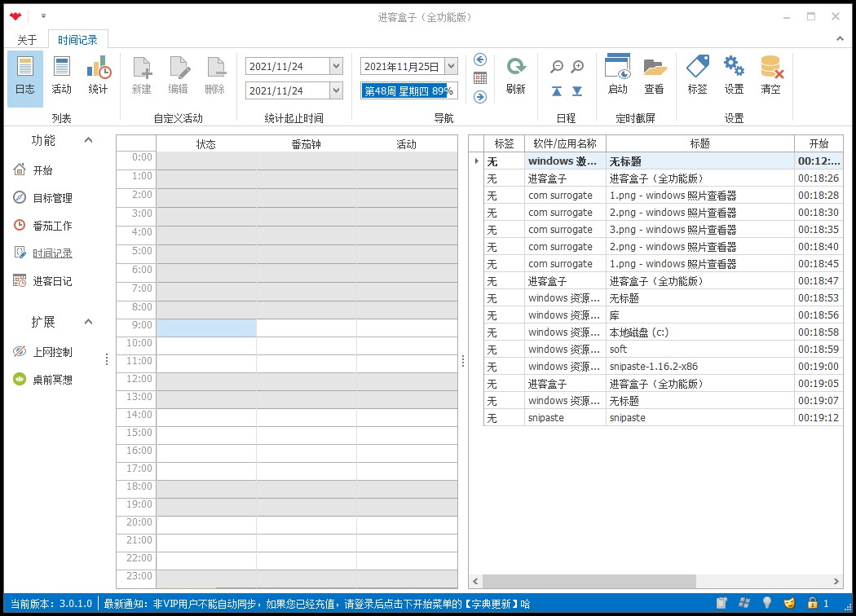
Task: Open 目标管理 from the sidebar
Action: pos(52,198)
